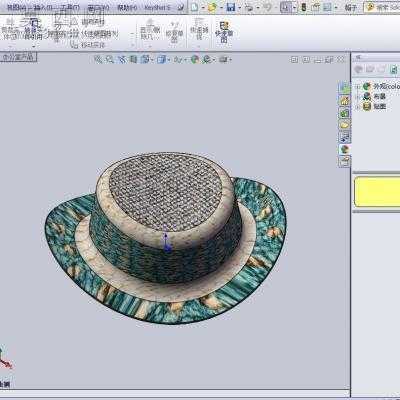Open the 工具(T) menu
The width and height of the screenshot is (400, 400).
[x=71, y=7]
